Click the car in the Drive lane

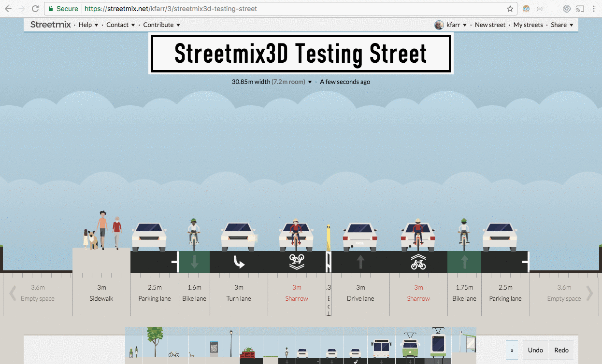pos(360,237)
